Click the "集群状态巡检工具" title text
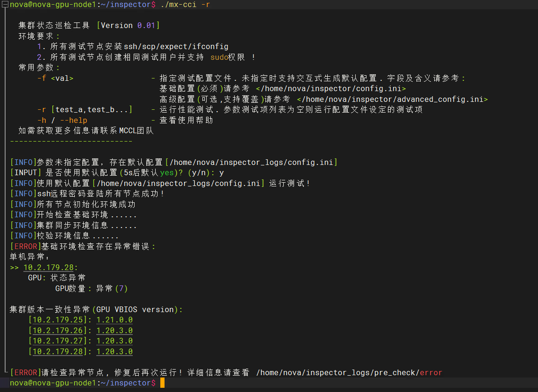The height and width of the screenshot is (392, 538). (x=54, y=25)
